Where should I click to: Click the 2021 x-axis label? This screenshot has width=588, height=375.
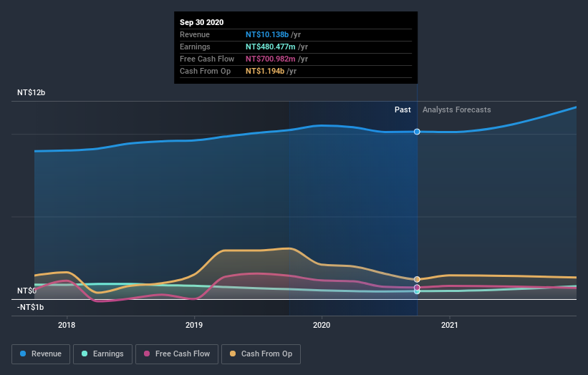click(450, 325)
